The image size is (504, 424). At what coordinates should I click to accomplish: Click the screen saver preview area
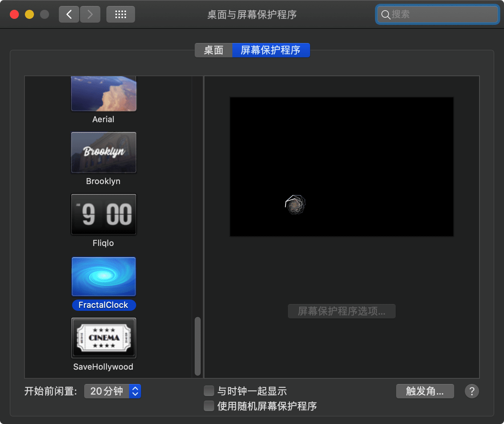342,167
